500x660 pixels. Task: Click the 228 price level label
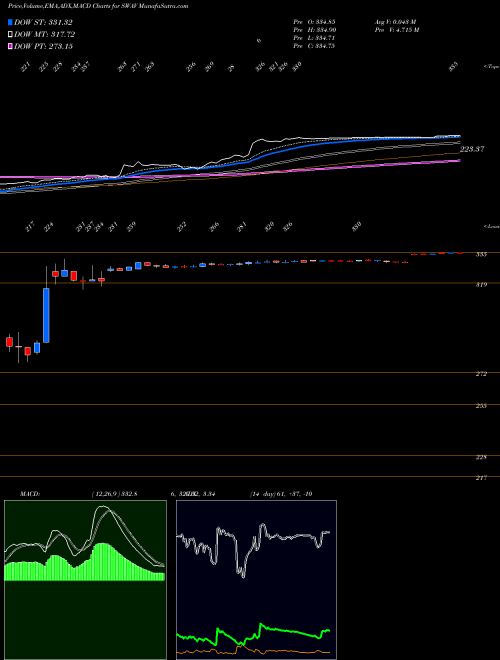[x=481, y=457]
